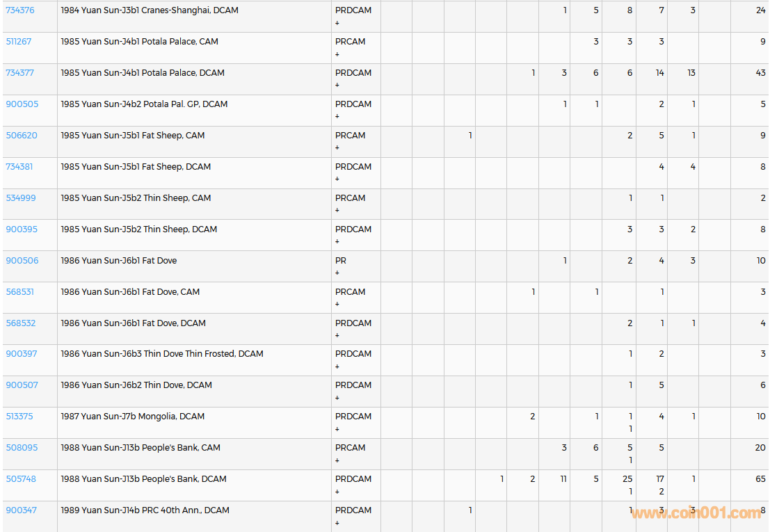Viewport: 770px width, 532px height.
Task: Open the 513375 Mongolia DCAM link
Action: coord(19,417)
